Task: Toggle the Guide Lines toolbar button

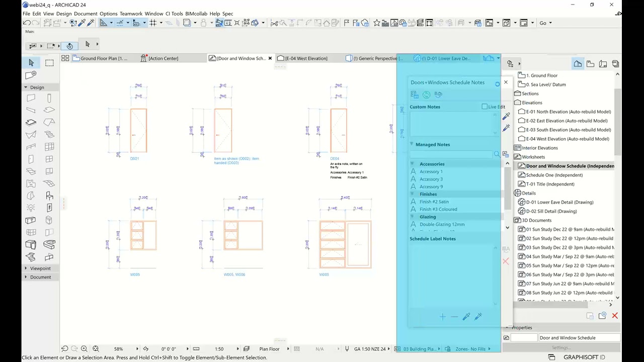Action: click(103, 23)
